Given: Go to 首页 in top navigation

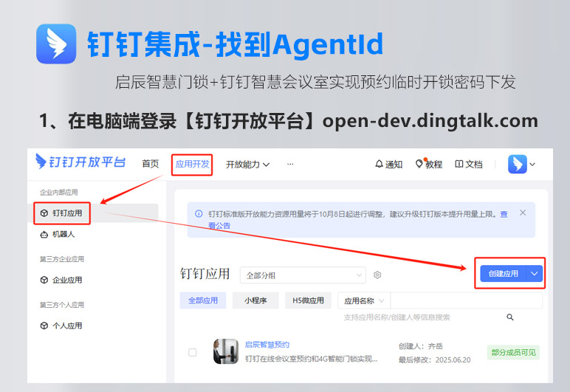Looking at the screenshot, I should tap(151, 164).
